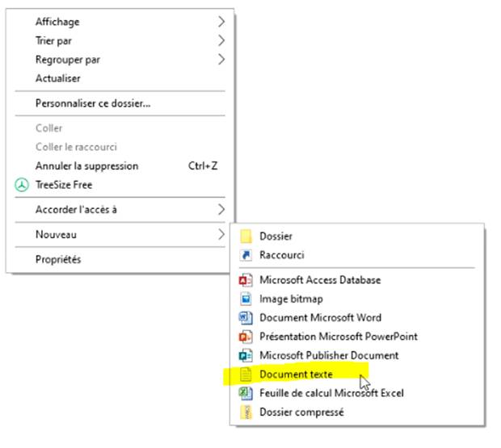Click the TreeSize Free icon
This screenshot has width=501, height=448.
(22, 185)
